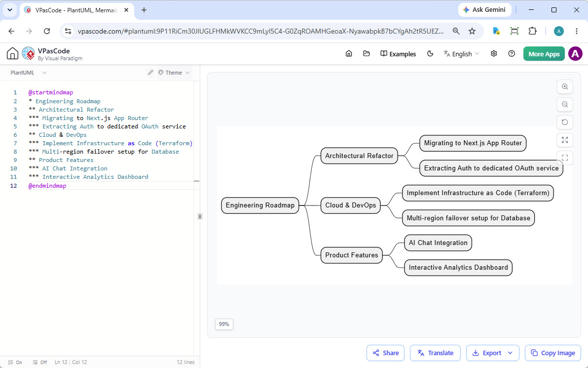The width and height of the screenshot is (588, 368).
Task: Open the browser extensions puzzle icon
Action: [532, 31]
